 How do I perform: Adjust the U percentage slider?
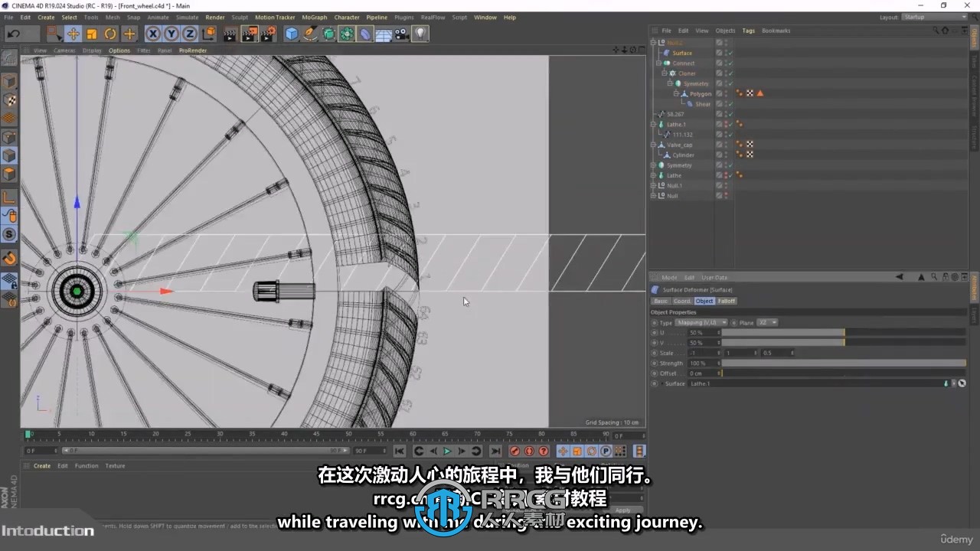click(844, 333)
